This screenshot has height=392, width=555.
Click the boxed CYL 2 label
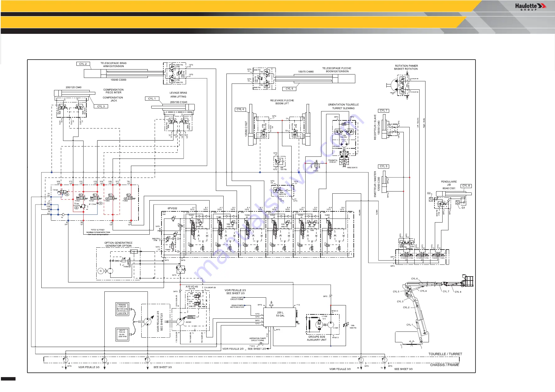tap(83, 64)
